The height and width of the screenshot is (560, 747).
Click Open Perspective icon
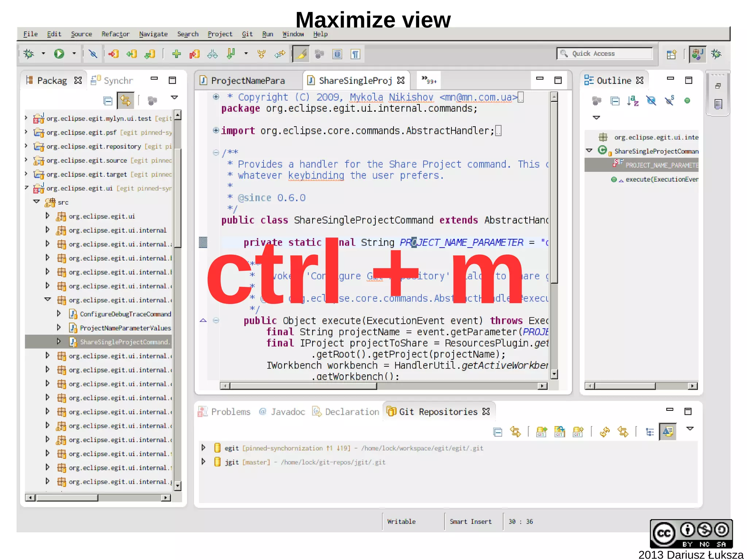tap(671, 54)
